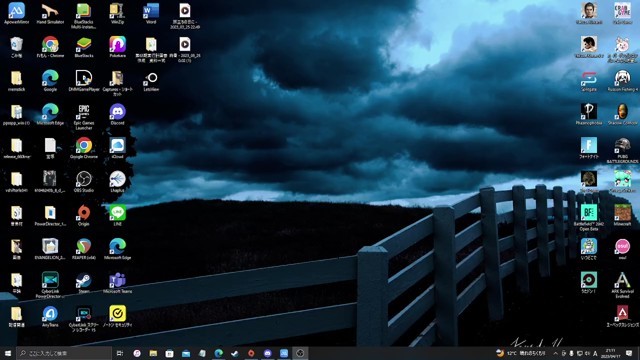This screenshot has width=640, height=360.
Task: Open the weather widget showing 12°C
Action: [x=521, y=353]
